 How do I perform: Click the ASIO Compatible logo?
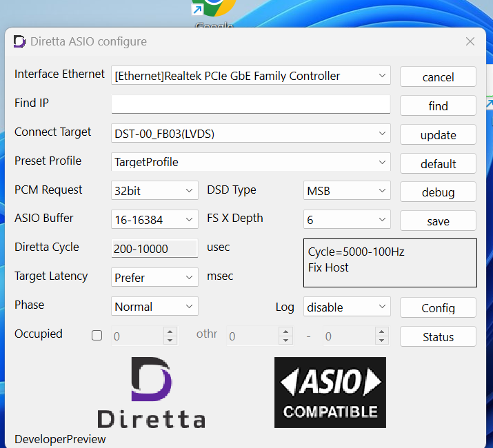[330, 392]
